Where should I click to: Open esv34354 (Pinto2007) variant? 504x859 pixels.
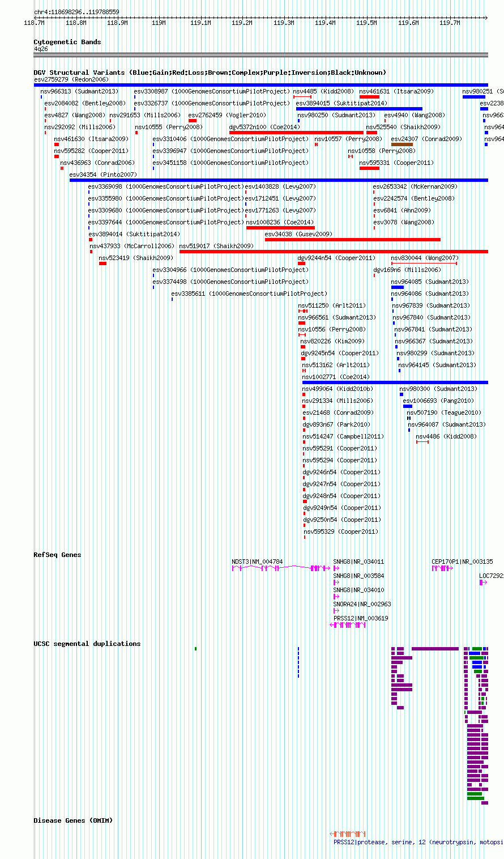pos(103,175)
